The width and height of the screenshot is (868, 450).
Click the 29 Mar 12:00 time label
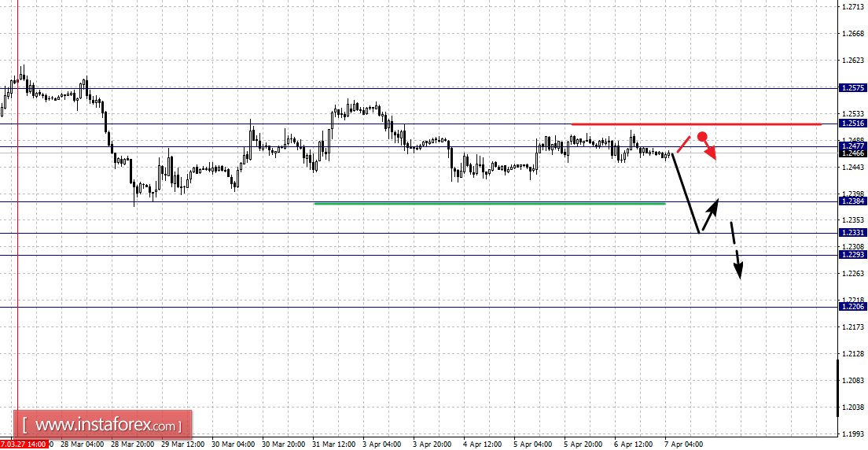pos(184,444)
